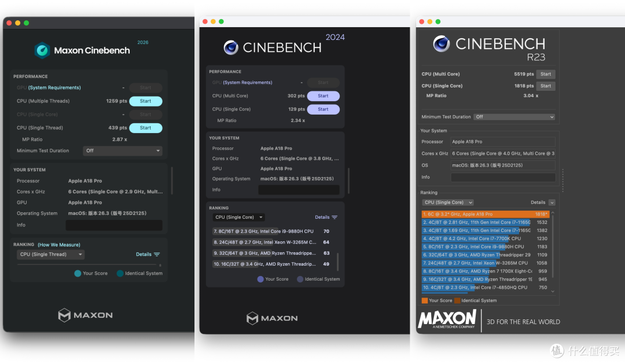Screen dimensions: 625x364
Task: Open Minimum Test Duration dropdown in Cinebench R23
Action: pyautogui.click(x=514, y=117)
